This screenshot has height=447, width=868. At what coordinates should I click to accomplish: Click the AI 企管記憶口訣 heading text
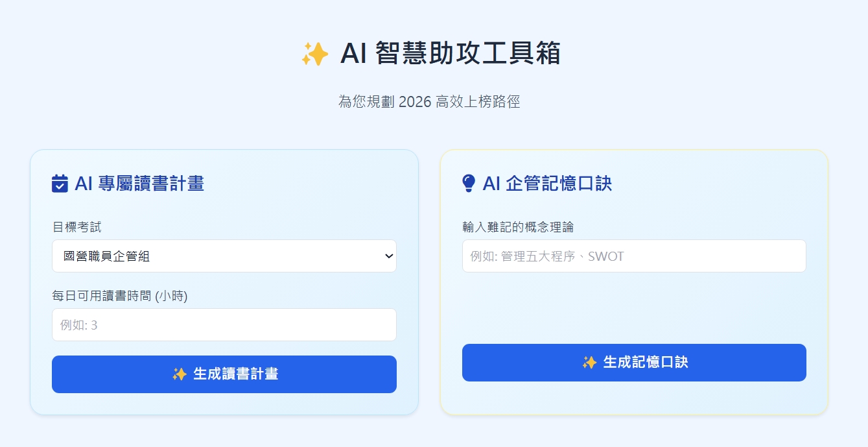point(547,184)
